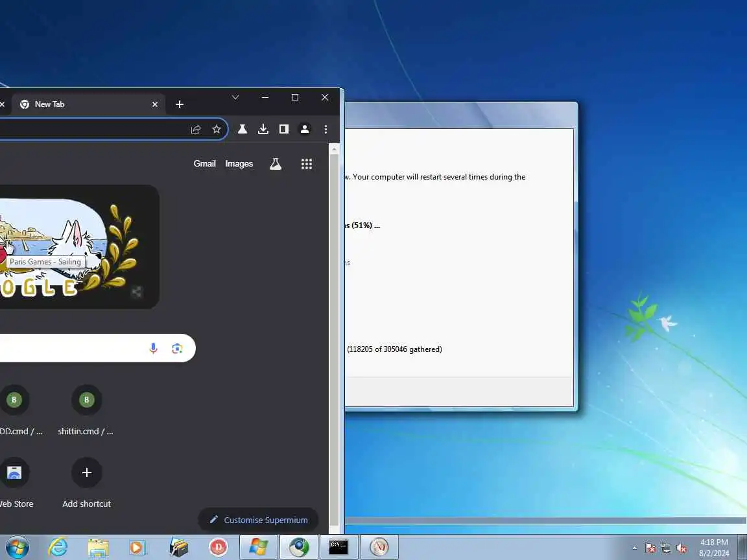
Task: Open the network tray icon
Action: point(666,548)
